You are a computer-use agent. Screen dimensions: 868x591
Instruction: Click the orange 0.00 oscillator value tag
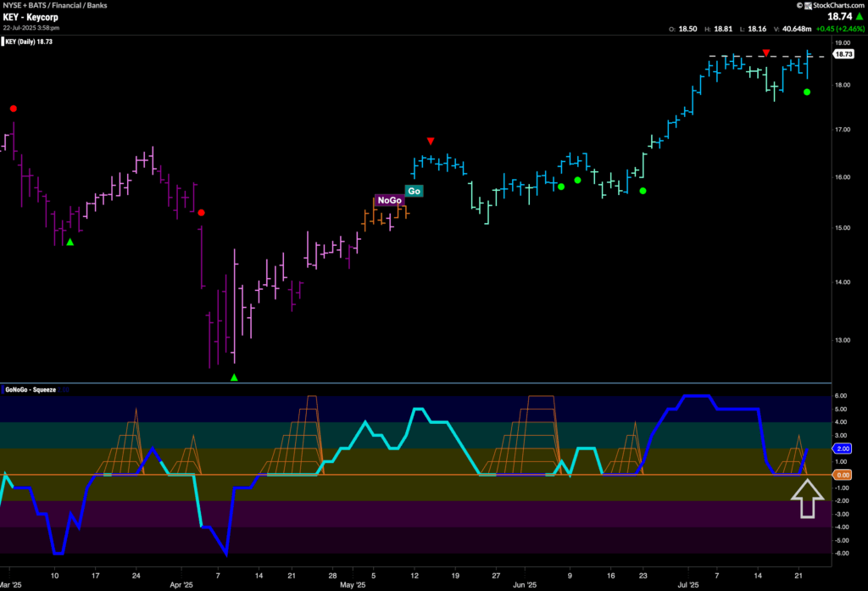click(843, 475)
